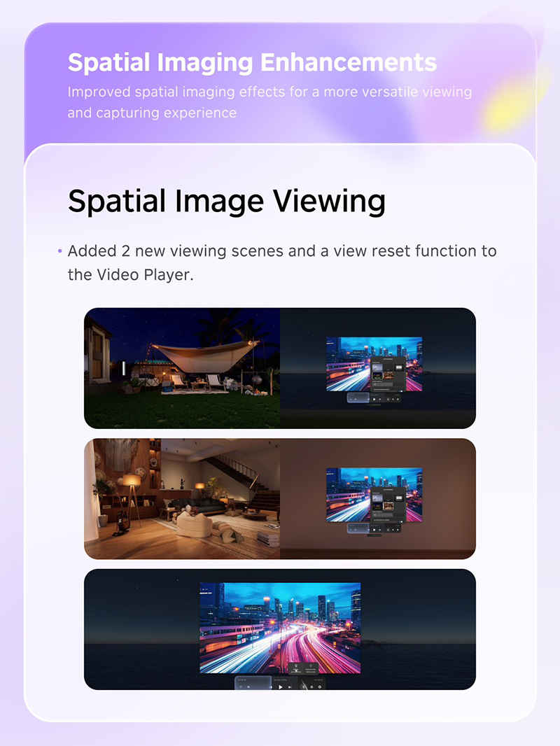Select camping scene thumbnail in top environment panel

point(376,376)
